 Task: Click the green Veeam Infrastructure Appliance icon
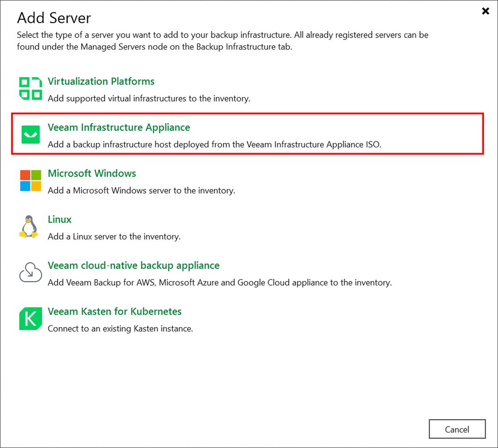click(x=30, y=134)
